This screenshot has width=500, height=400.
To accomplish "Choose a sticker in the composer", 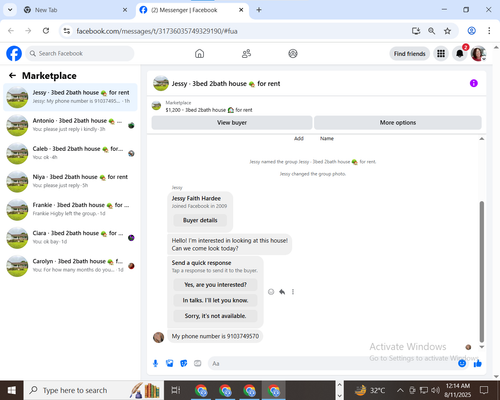I will click(183, 363).
